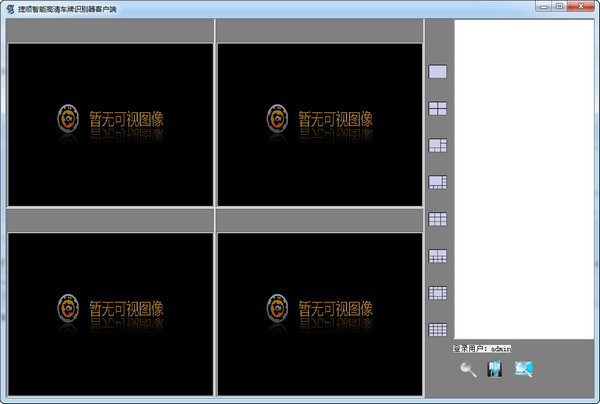
Task: Select the bottom-right video preview pane
Action: point(320,314)
